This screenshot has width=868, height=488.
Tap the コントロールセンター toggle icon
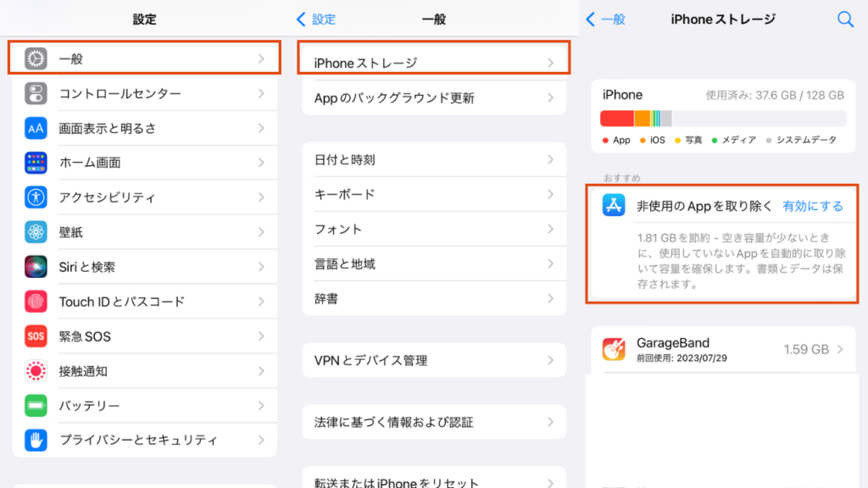click(x=36, y=93)
